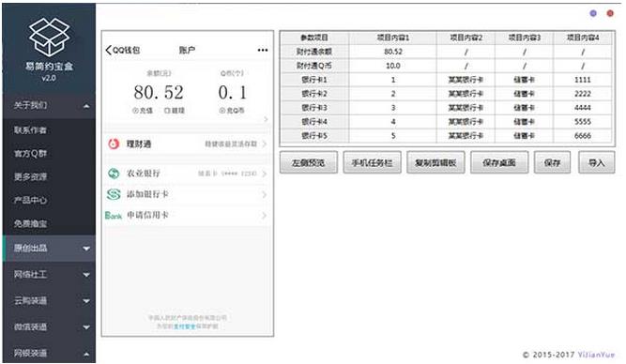
Task: Open 更多资源 in the sidebar
Action: (x=30, y=176)
